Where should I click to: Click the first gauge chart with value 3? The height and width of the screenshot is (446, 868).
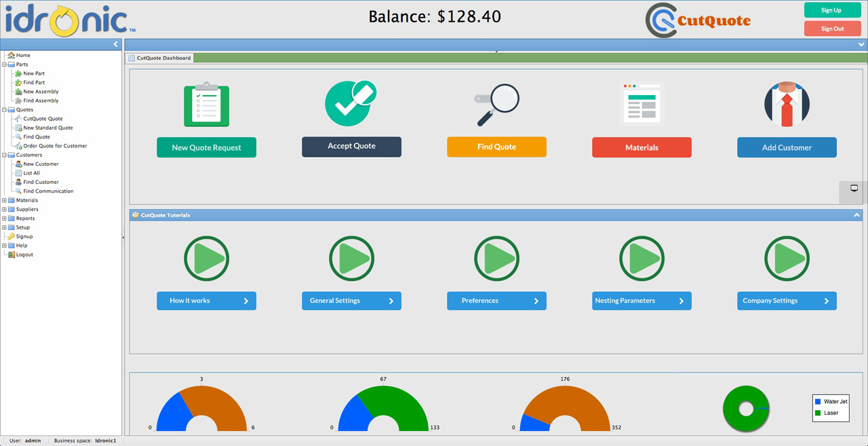[x=201, y=409]
